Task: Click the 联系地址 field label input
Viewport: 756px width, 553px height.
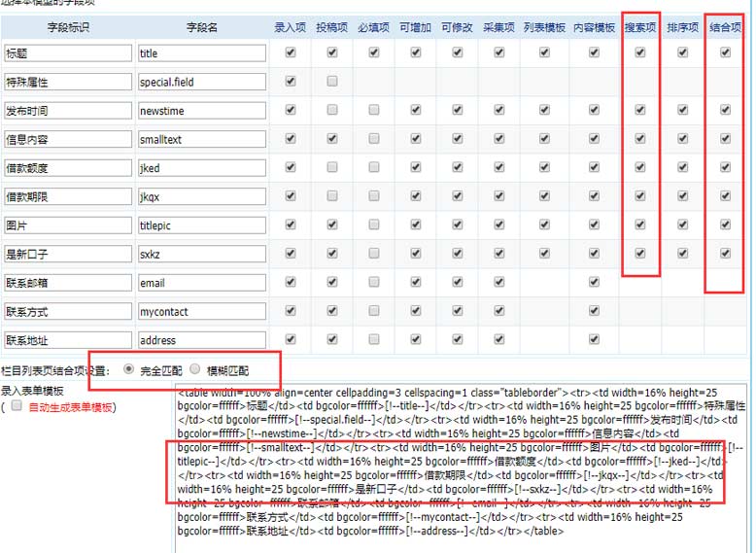Action: pyautogui.click(x=67, y=340)
